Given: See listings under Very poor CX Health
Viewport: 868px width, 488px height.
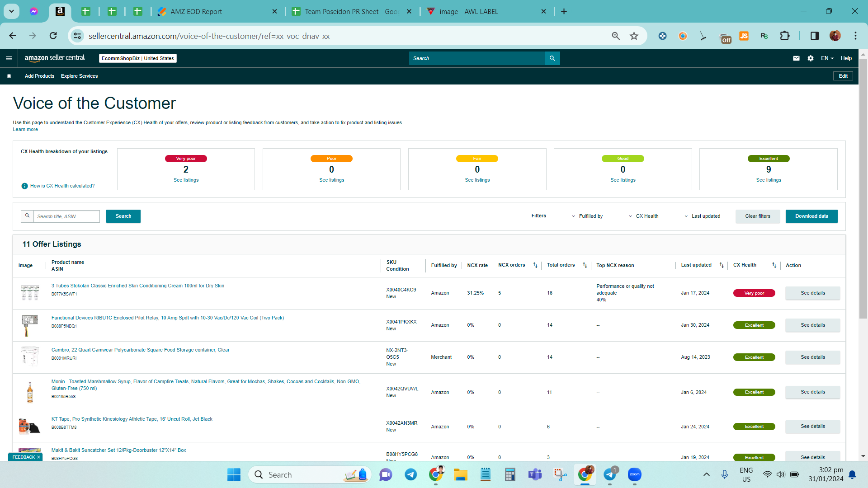Looking at the screenshot, I should click(186, 180).
